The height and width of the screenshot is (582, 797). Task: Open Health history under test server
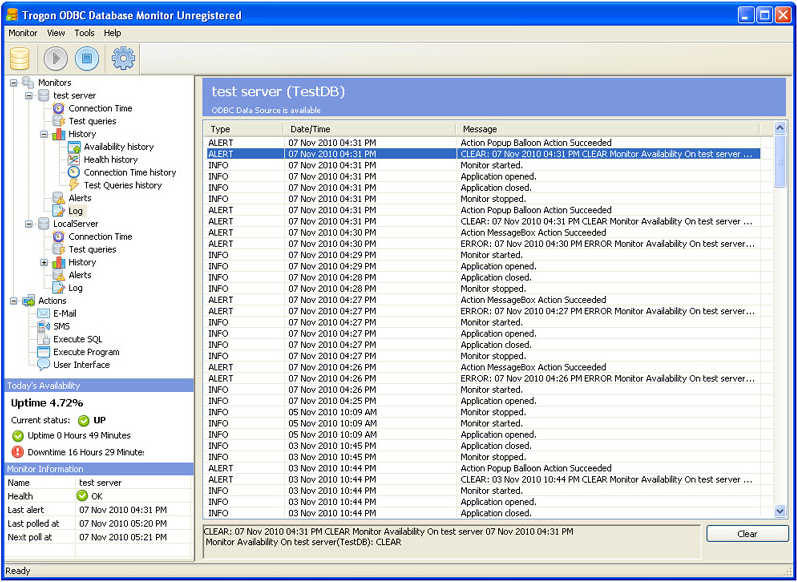[110, 160]
